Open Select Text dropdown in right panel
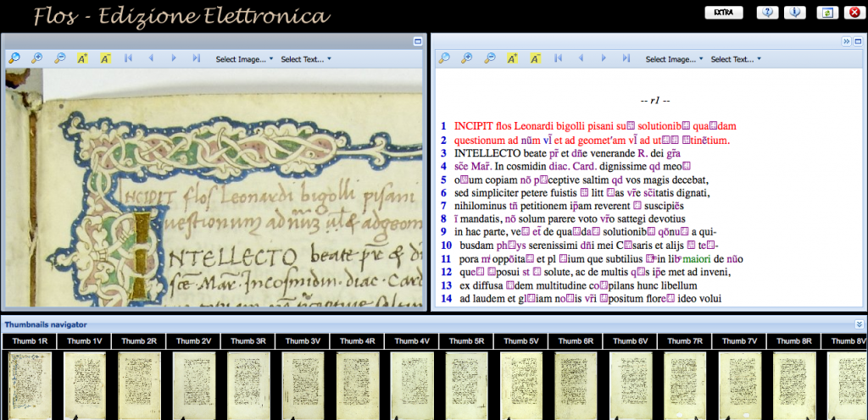The width and height of the screenshot is (868, 420). [736, 59]
